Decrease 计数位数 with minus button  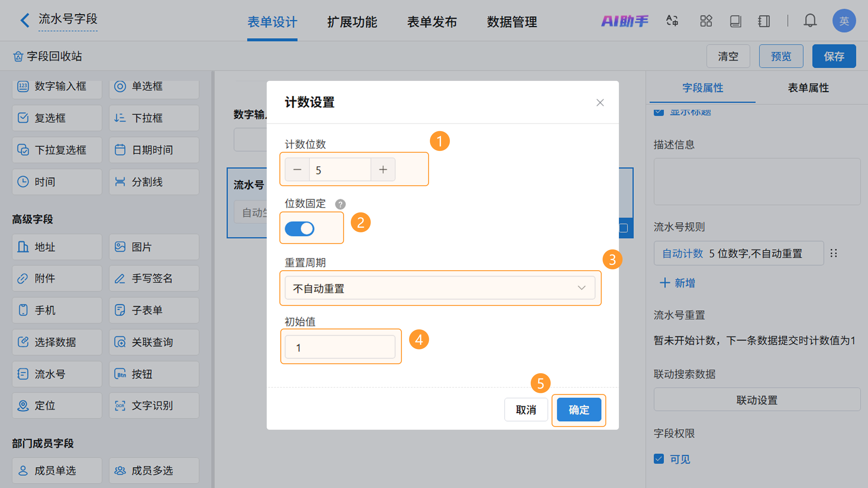click(297, 169)
